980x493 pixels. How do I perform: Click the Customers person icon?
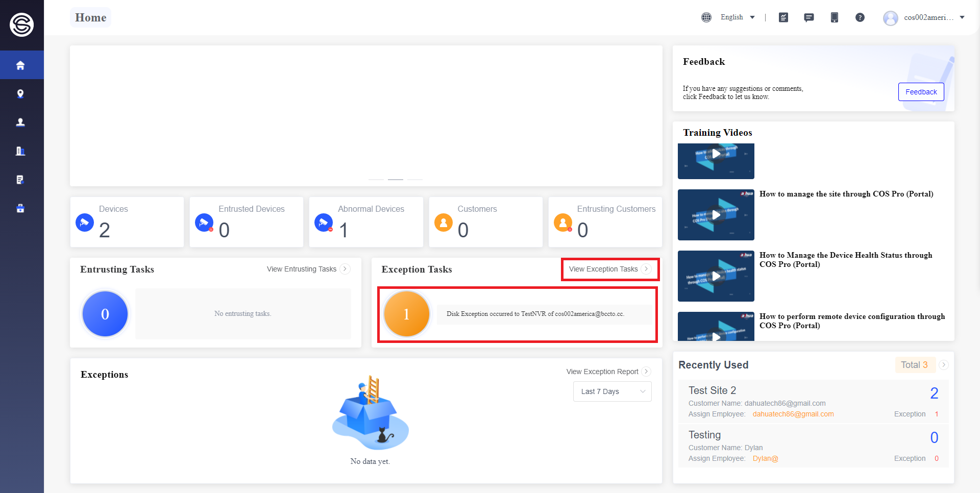click(444, 223)
